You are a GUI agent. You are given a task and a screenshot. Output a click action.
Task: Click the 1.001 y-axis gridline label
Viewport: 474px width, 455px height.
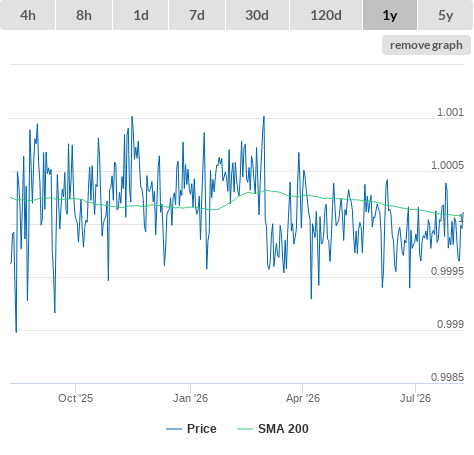(x=450, y=112)
